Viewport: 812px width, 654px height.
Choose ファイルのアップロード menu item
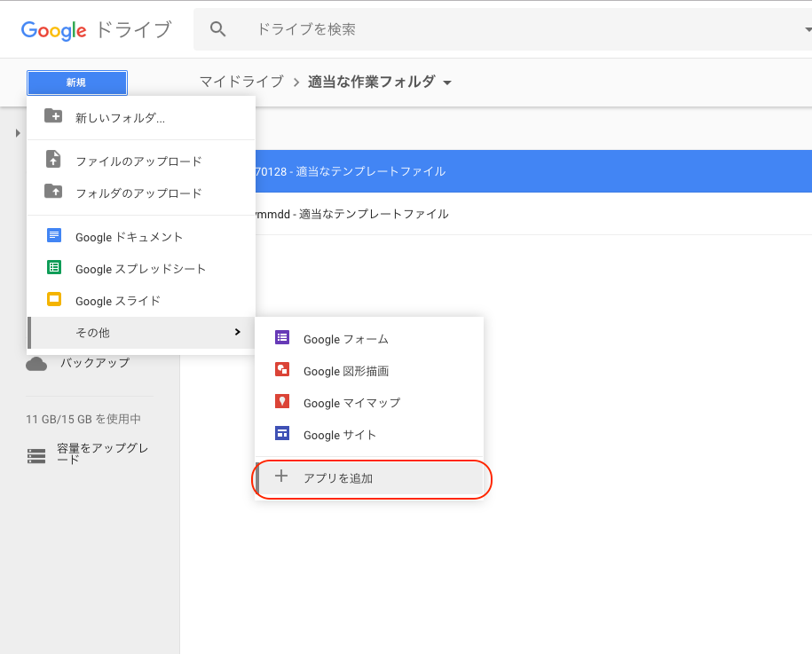141,162
